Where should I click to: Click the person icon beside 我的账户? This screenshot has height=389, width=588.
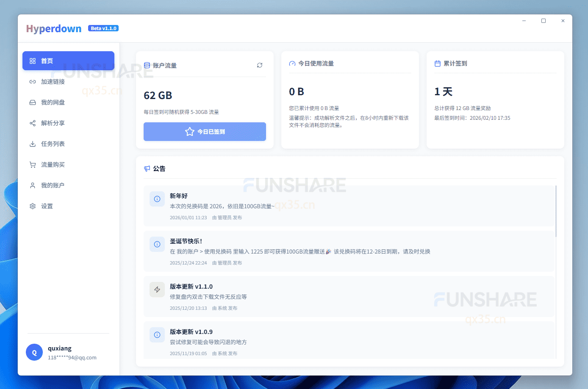coord(33,185)
